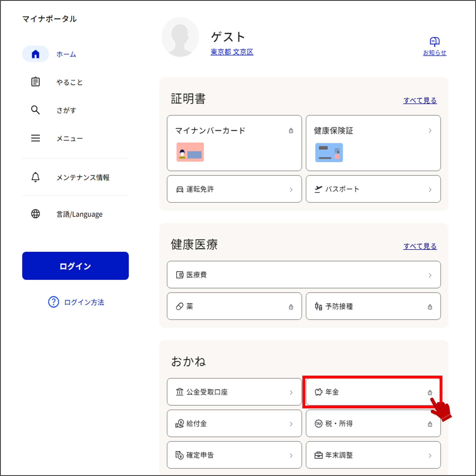
Task: Open 言語/Language settings
Action: pos(79,214)
